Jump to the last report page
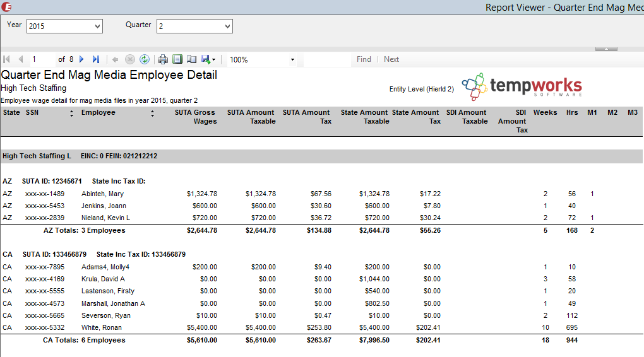The height and width of the screenshot is (357, 644). (x=96, y=59)
